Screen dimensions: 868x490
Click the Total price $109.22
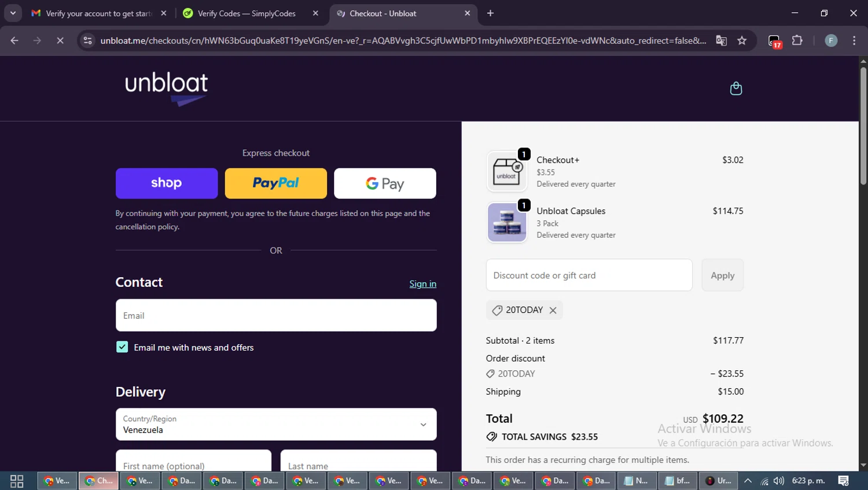pos(723,418)
